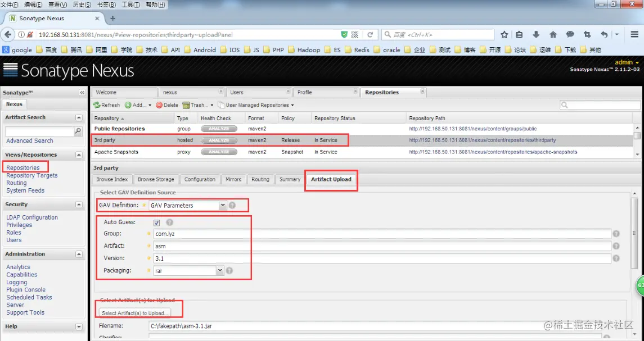Click the green shield security icon
The image size is (644, 341).
click(344, 35)
